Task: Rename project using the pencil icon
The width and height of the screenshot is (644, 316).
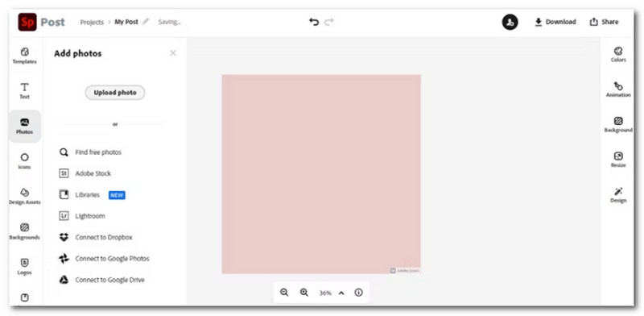Action: pos(146,22)
